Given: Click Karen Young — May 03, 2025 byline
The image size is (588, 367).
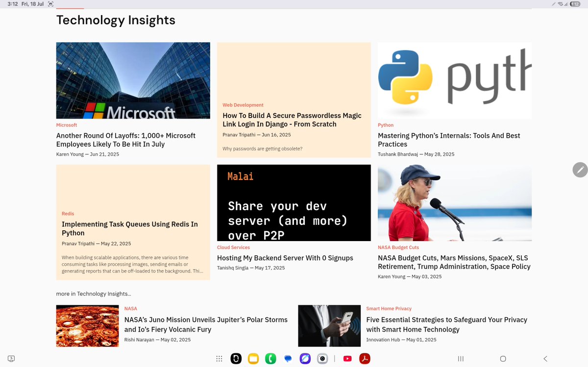Looking at the screenshot, I should click(x=410, y=277).
